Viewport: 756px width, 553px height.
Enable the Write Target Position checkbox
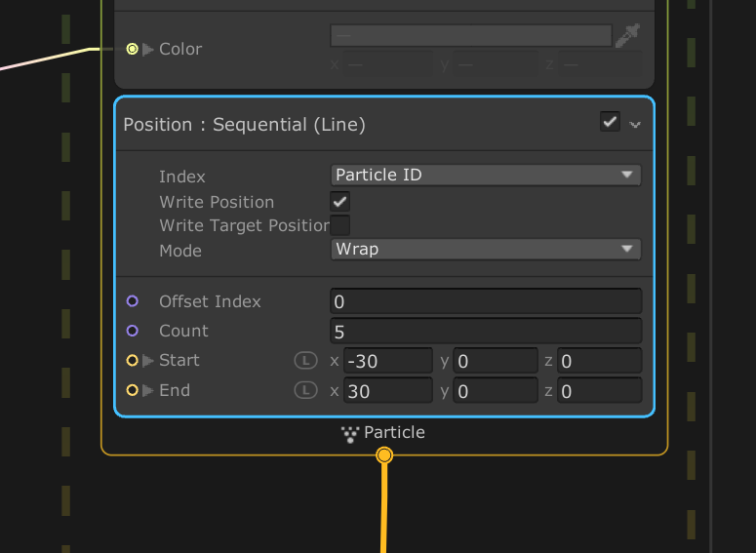[x=339, y=225]
